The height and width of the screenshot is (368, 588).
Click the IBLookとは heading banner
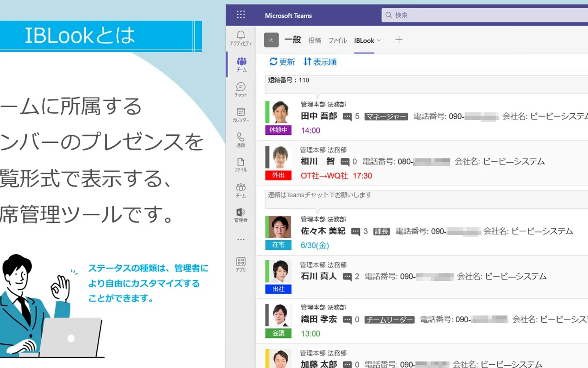[101, 36]
